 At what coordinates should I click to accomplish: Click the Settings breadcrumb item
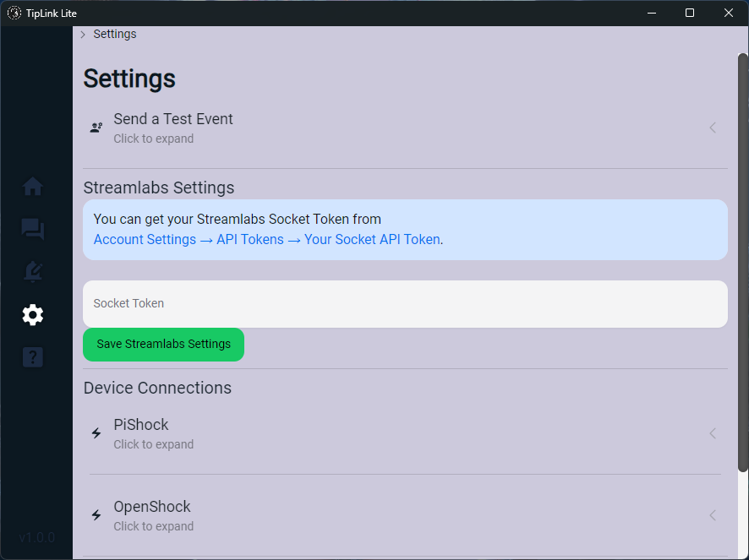115,34
